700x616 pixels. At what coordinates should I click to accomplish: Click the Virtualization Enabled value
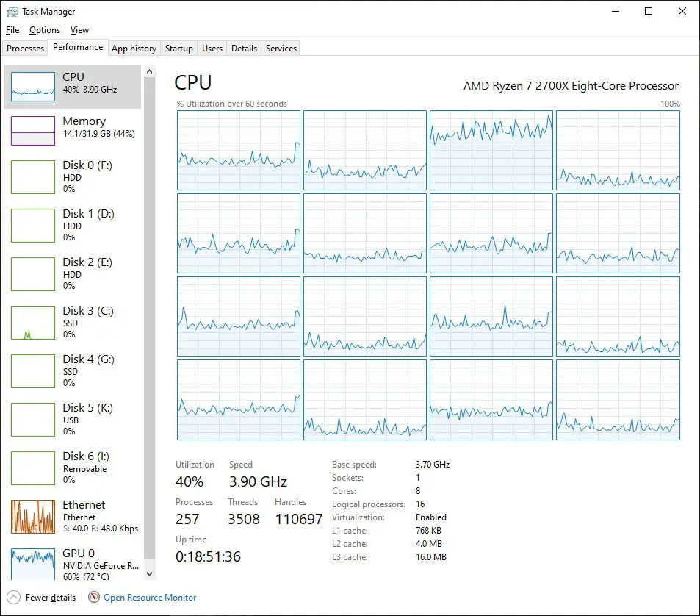coord(431,517)
